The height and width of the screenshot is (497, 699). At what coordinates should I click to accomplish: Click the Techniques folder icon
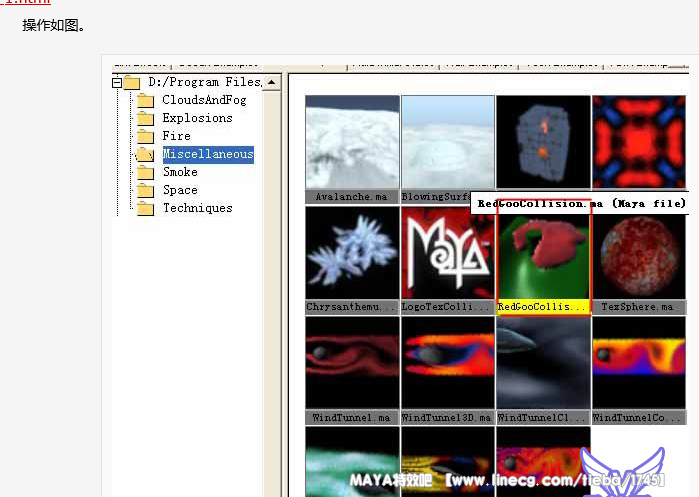click(x=145, y=208)
